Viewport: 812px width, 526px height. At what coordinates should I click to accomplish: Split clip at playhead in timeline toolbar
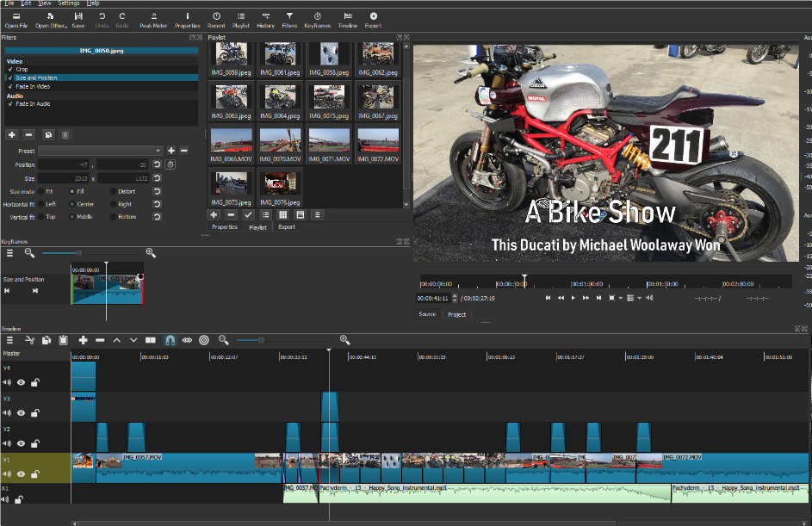pyautogui.click(x=151, y=340)
